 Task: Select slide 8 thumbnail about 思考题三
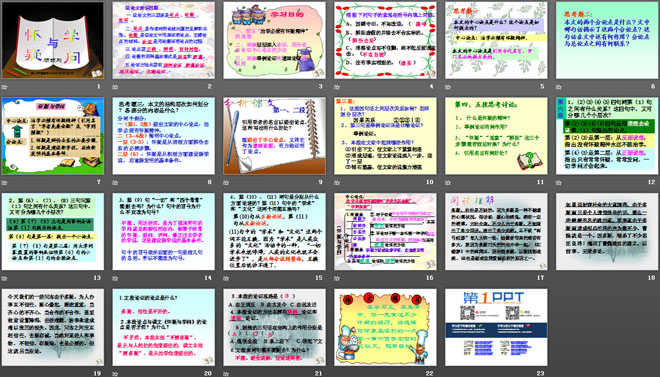(x=164, y=136)
